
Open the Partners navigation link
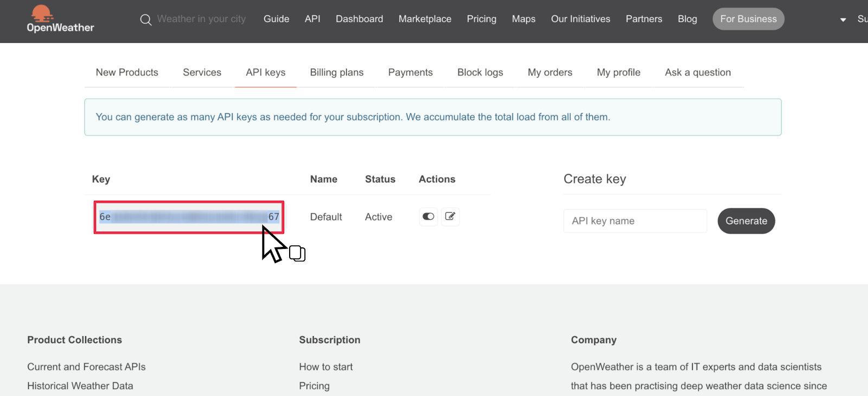coord(644,19)
